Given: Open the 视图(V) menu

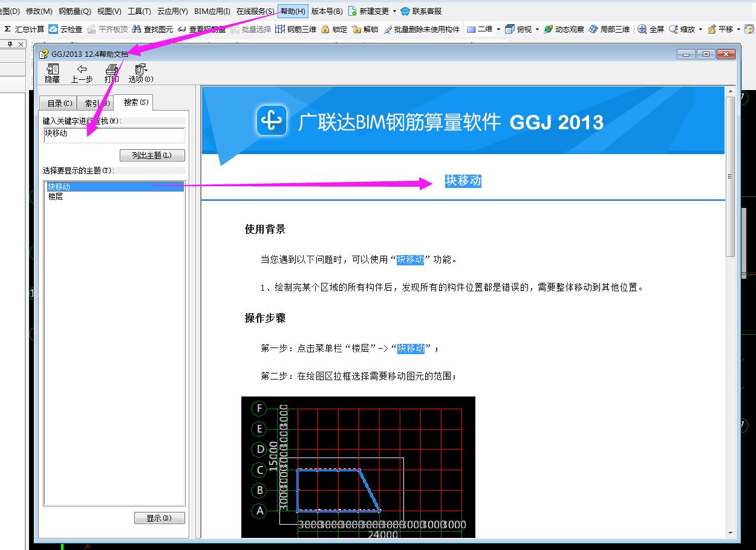Looking at the screenshot, I should pyautogui.click(x=109, y=11).
